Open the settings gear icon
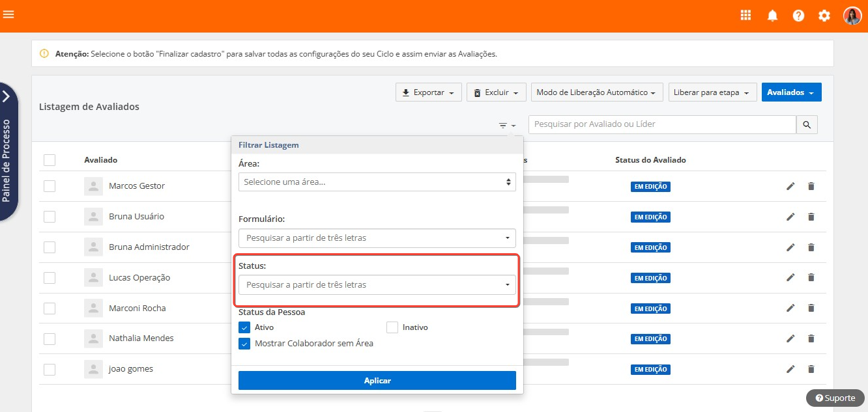 pos(824,16)
